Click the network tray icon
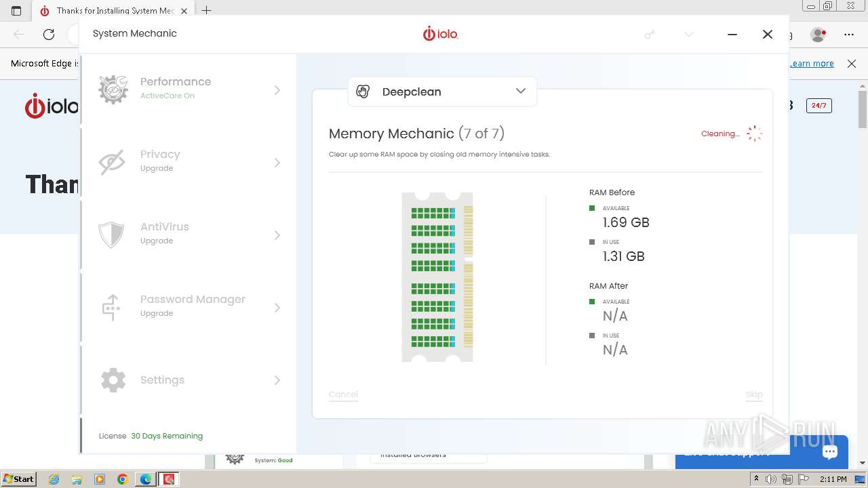The image size is (868, 488). pyautogui.click(x=787, y=479)
